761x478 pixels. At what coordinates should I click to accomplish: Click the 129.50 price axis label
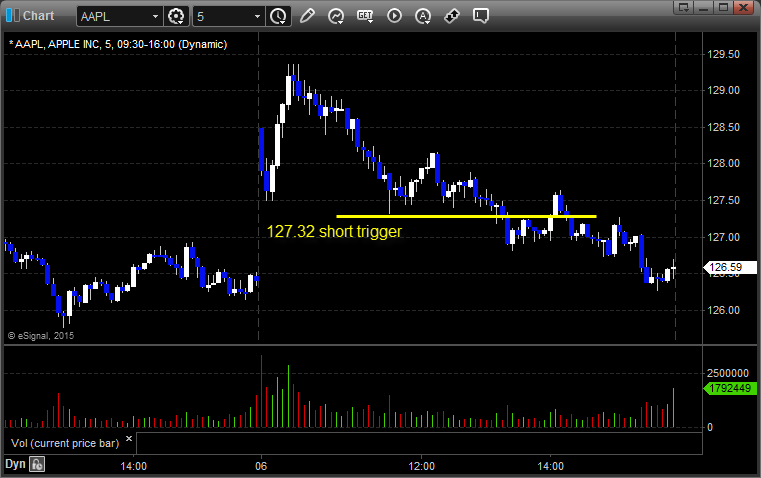[724, 54]
